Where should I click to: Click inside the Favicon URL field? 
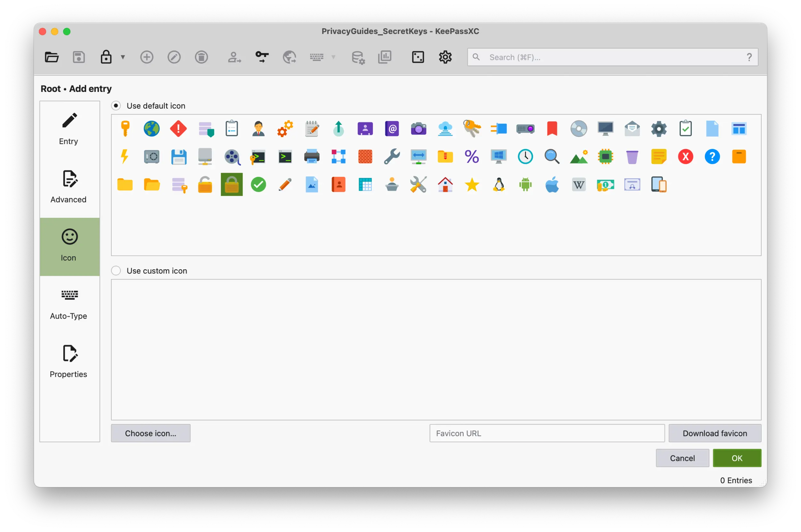coord(547,433)
